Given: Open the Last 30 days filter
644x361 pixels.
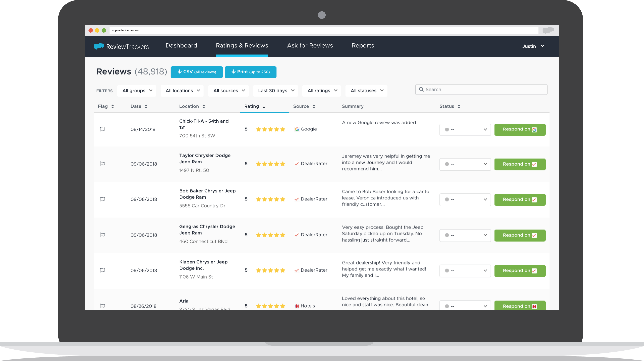Looking at the screenshot, I should [275, 91].
